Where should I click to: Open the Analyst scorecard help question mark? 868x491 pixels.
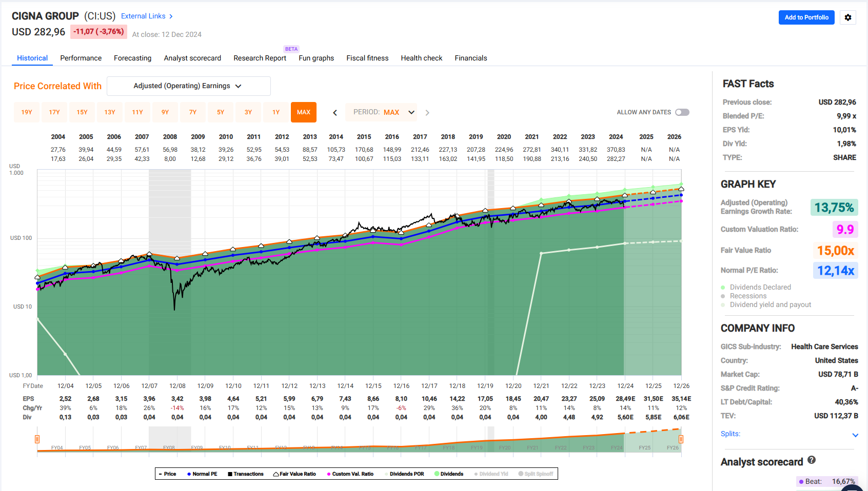pyautogui.click(x=812, y=460)
